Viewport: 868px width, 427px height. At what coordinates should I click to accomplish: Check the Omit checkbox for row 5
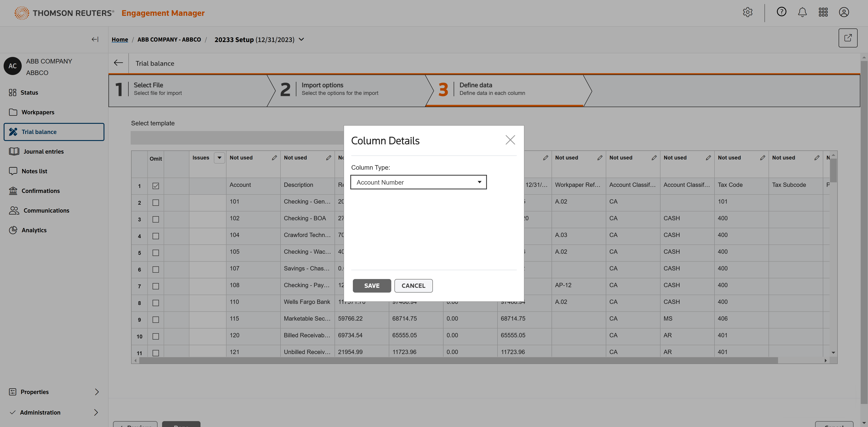155,253
